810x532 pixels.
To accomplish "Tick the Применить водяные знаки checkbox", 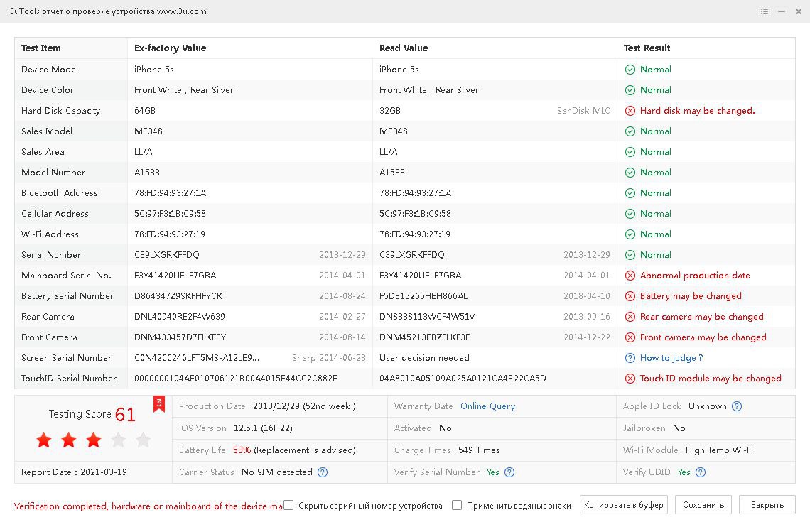I will [457, 505].
